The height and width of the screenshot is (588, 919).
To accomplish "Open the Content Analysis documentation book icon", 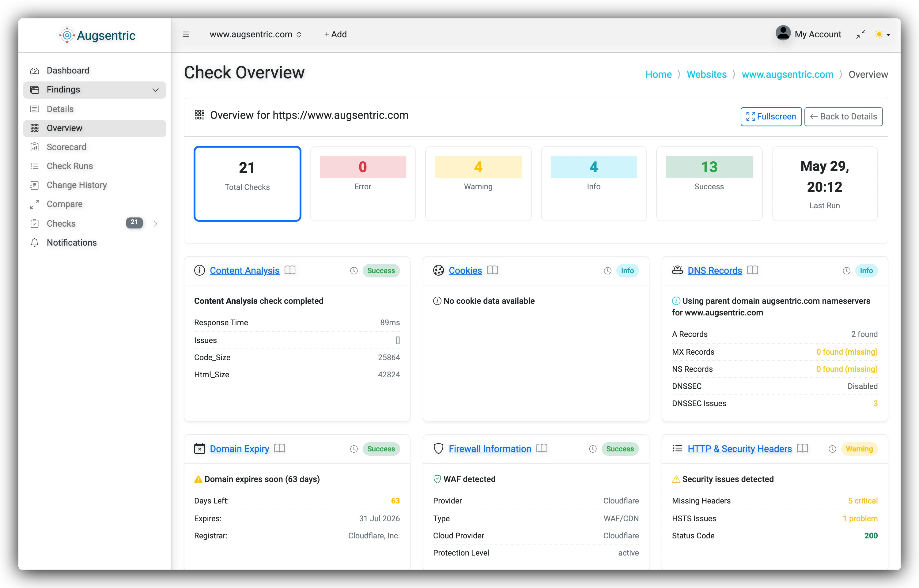I will point(290,270).
